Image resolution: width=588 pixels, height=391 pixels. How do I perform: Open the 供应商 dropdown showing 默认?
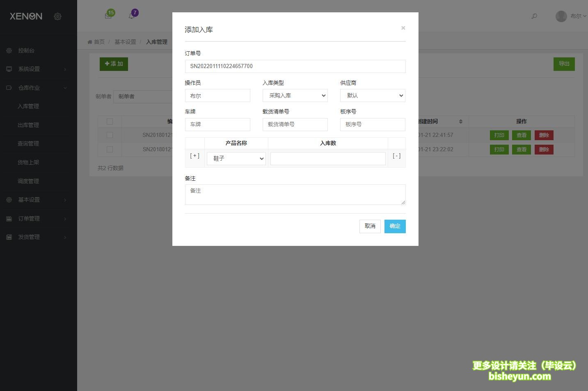373,95
